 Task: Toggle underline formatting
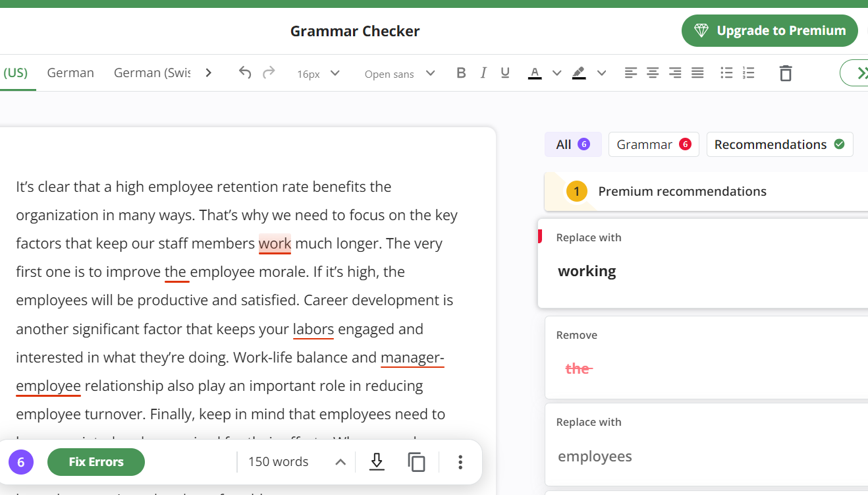(505, 73)
